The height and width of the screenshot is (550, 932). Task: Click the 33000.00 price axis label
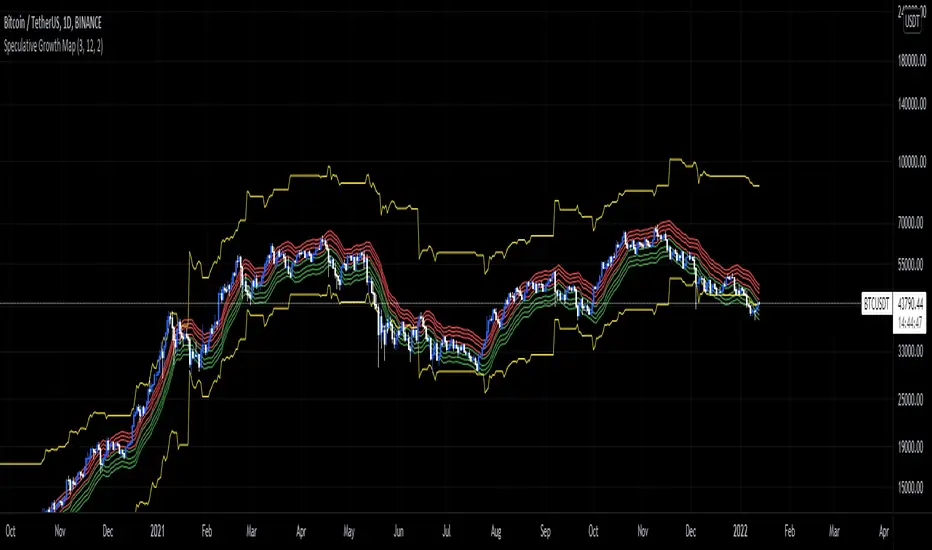(911, 351)
